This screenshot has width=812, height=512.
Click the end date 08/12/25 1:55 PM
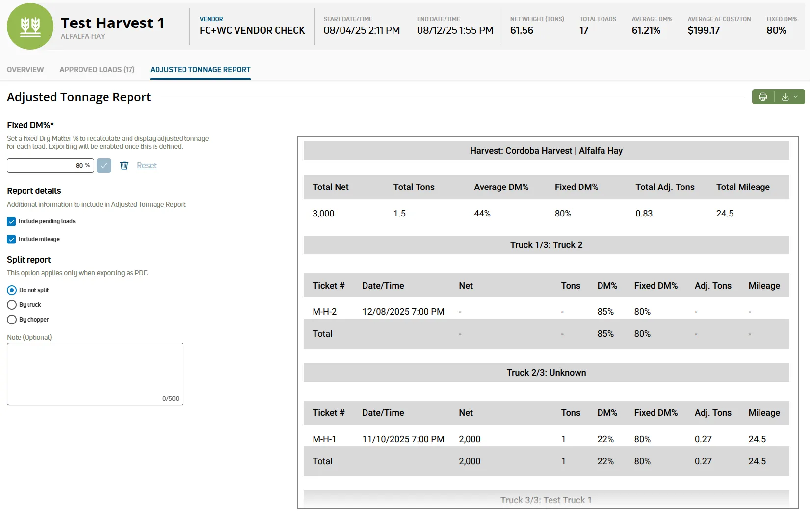click(455, 30)
